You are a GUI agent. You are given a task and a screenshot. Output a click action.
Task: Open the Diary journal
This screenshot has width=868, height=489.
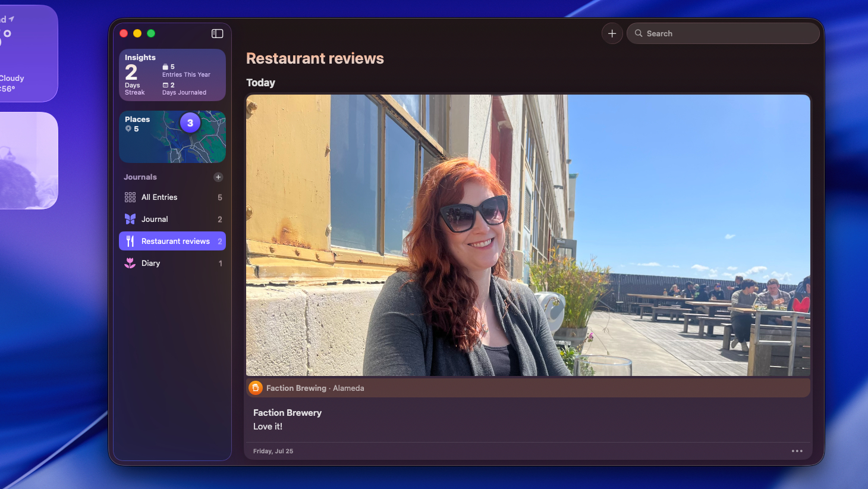coord(151,263)
